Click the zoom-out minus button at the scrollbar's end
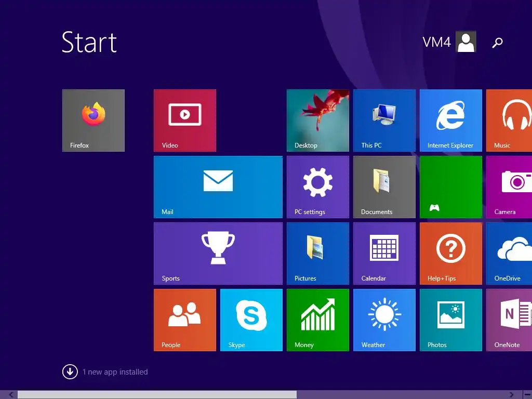532x399 pixels. click(528, 395)
